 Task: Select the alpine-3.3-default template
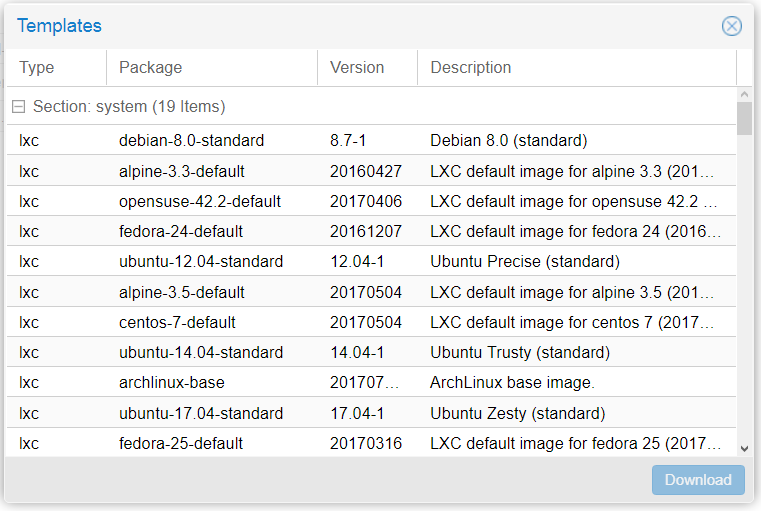(x=371, y=171)
